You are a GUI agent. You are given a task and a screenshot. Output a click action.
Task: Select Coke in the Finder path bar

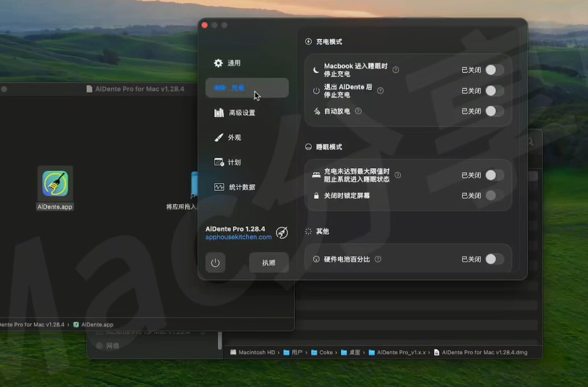[322, 353]
